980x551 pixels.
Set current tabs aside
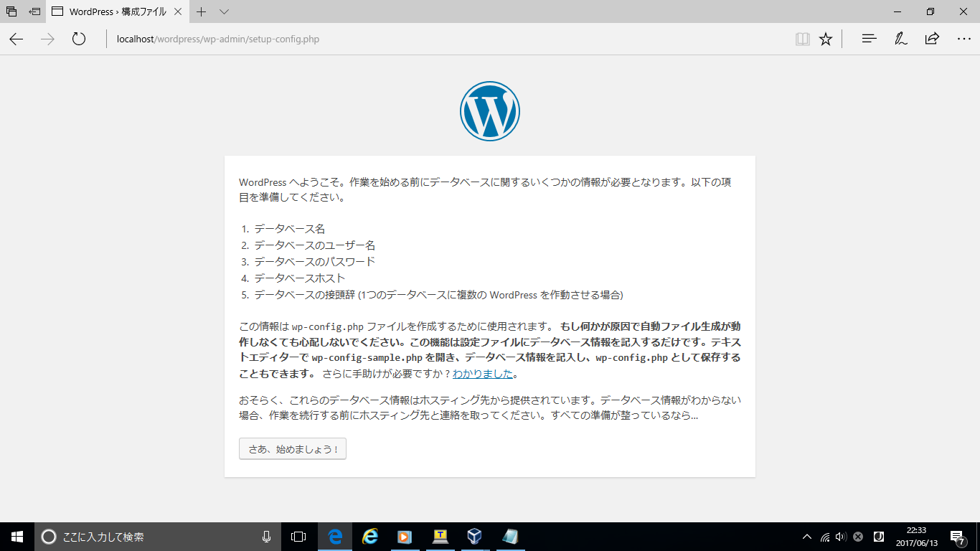(34, 11)
